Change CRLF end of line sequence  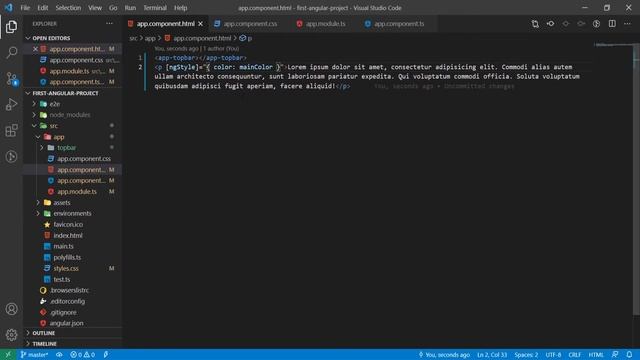pyautogui.click(x=574, y=355)
